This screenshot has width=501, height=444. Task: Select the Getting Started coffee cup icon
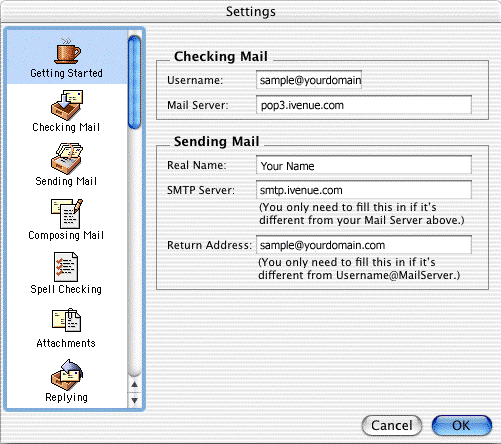point(67,50)
